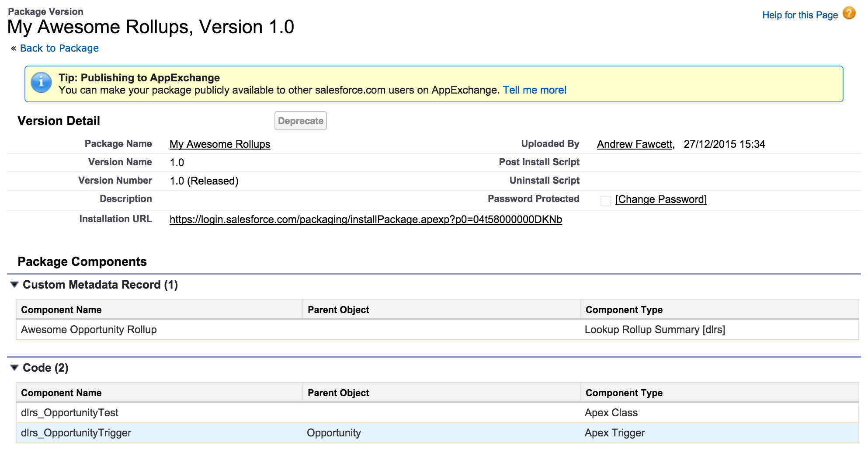
Task: Click the blue info tip icon
Action: [x=41, y=83]
